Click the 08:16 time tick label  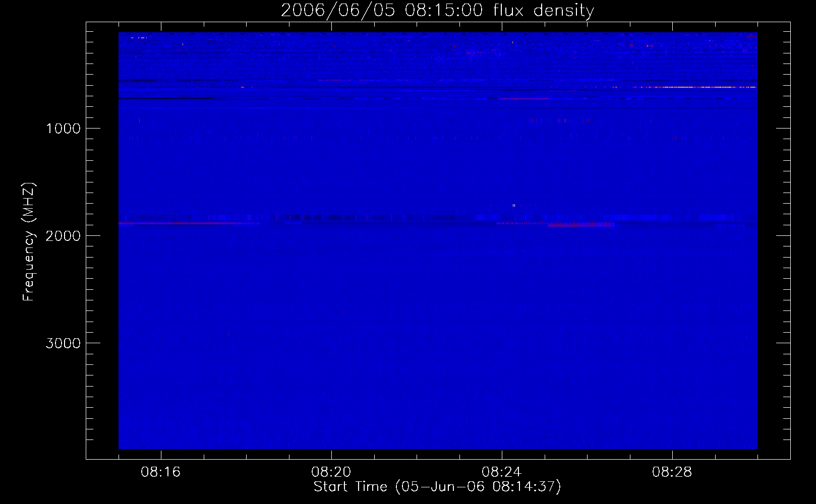click(160, 472)
